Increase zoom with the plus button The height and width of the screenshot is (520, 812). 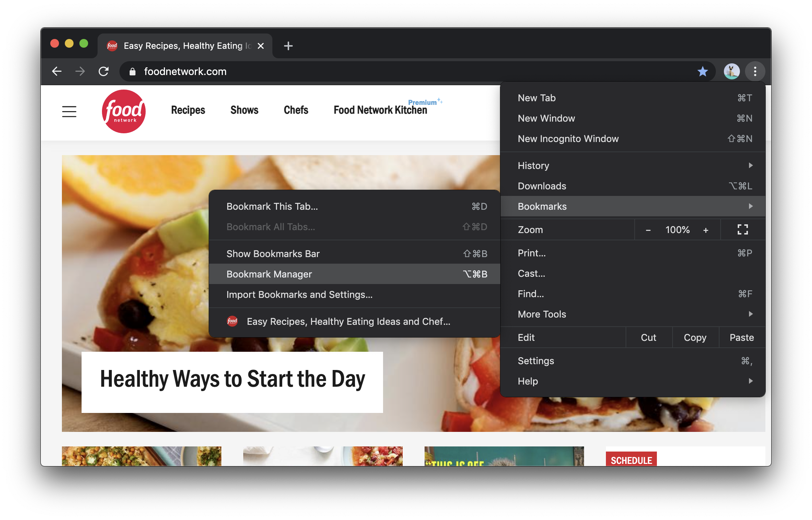706,230
